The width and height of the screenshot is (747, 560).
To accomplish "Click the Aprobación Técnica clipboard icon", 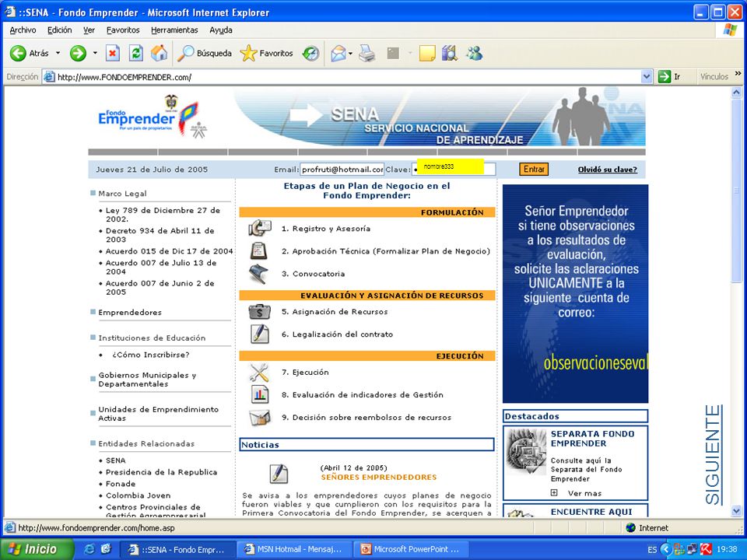I will tap(259, 250).
